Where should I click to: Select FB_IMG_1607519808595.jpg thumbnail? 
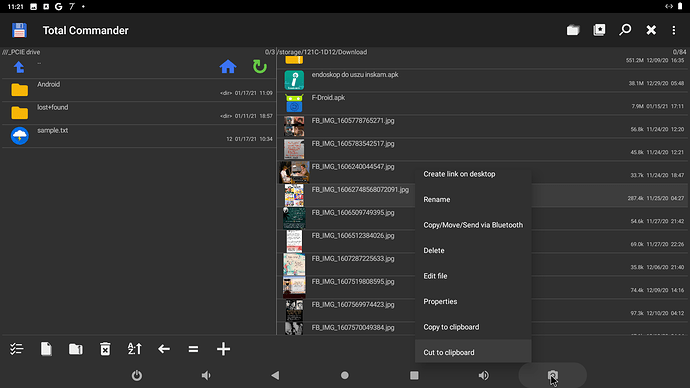pyautogui.click(x=294, y=287)
